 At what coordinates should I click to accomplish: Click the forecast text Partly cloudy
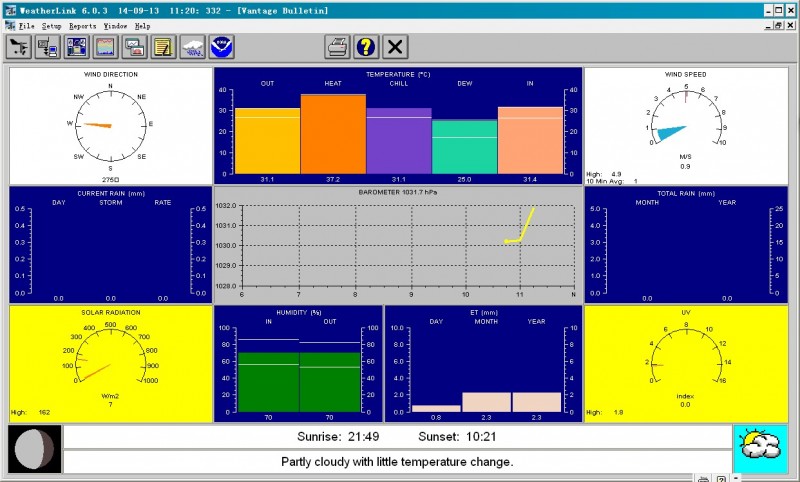point(397,462)
